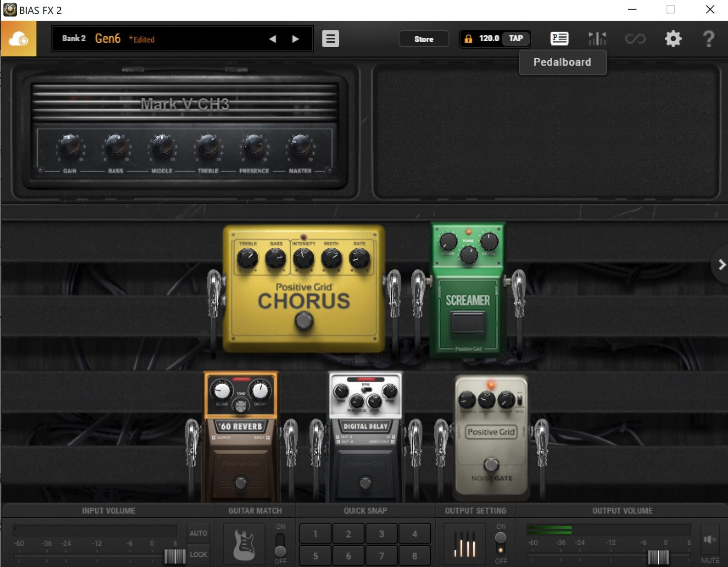
Task: Expand the right side panel chevron
Action: click(721, 265)
